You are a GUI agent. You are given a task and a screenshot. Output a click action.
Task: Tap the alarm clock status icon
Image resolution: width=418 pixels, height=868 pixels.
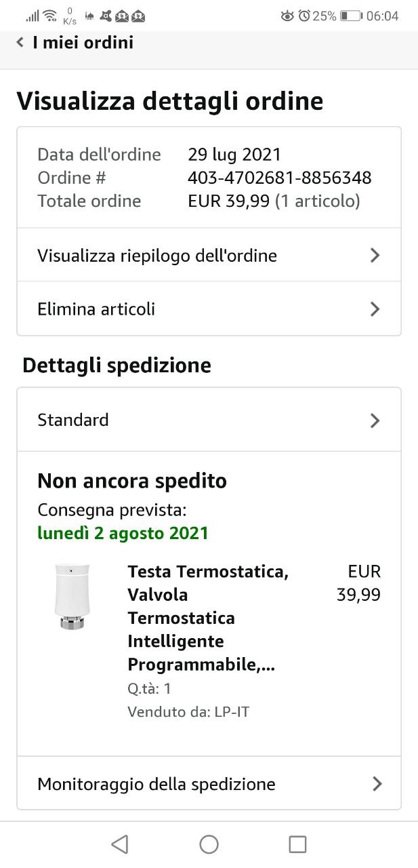(304, 16)
